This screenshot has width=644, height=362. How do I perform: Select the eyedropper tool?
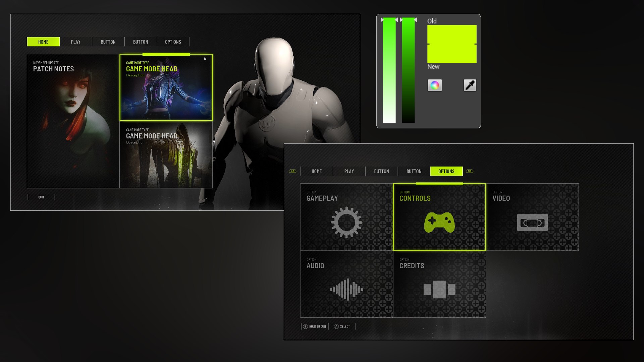tap(470, 85)
